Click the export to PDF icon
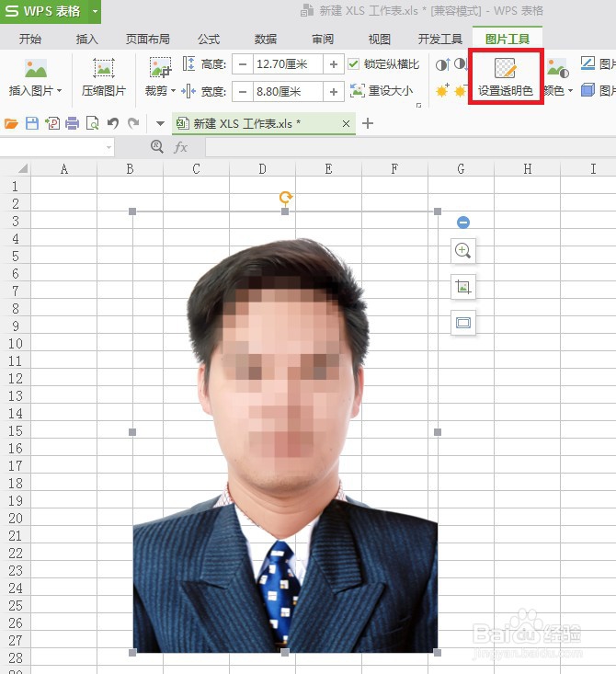This screenshot has height=674, width=616. tap(52, 124)
